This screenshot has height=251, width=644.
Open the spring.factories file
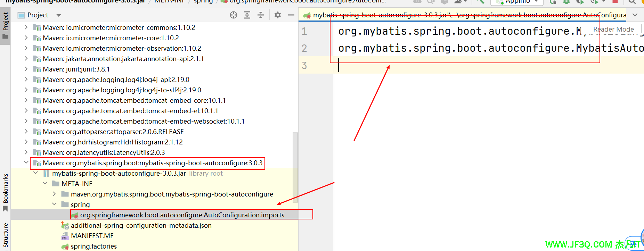pos(93,246)
